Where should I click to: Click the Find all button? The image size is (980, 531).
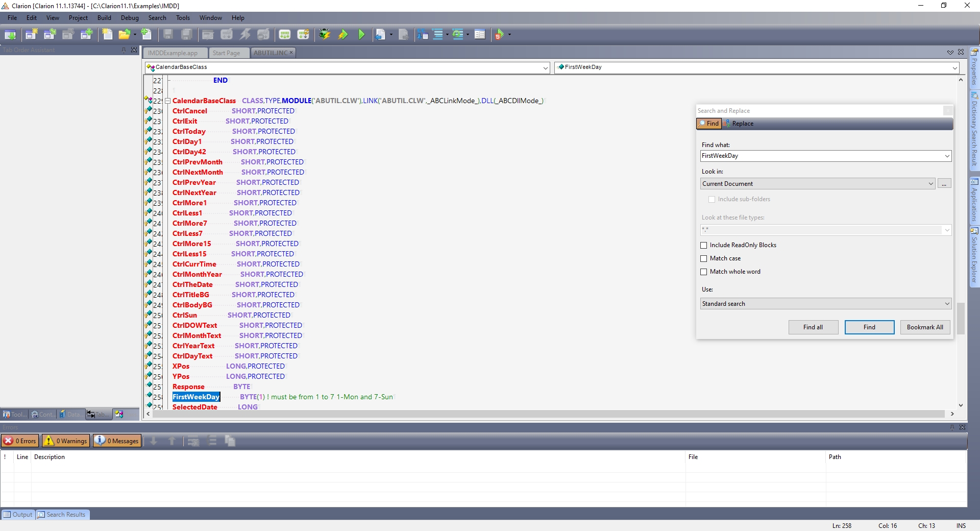pyautogui.click(x=813, y=327)
